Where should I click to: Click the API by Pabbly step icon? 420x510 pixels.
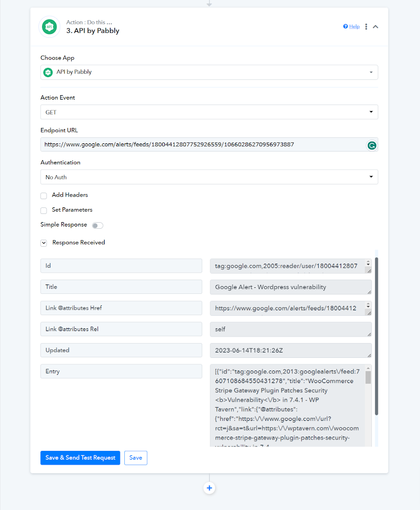(x=49, y=27)
